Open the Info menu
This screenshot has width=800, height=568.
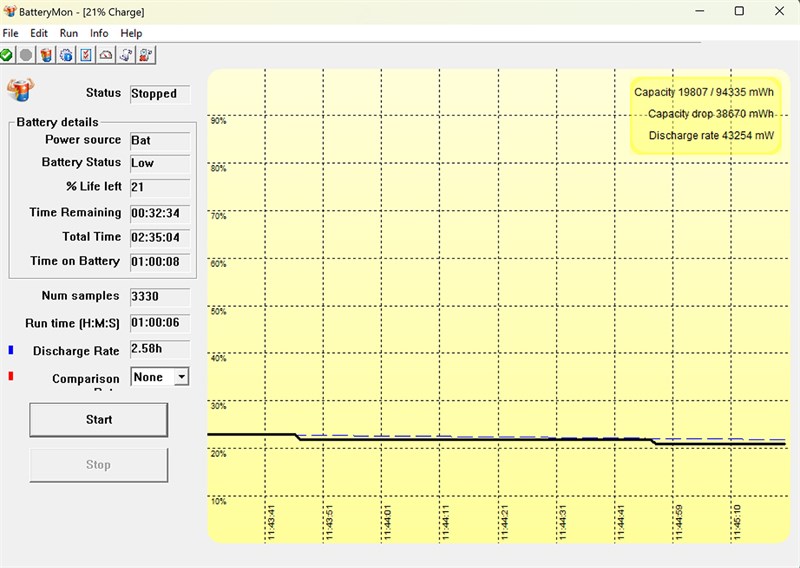coord(99,33)
